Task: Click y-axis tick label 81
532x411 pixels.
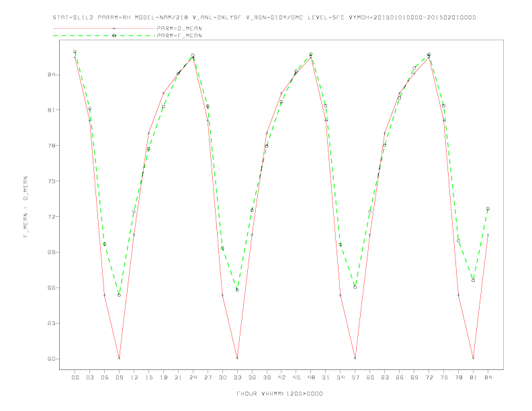Action: (52, 110)
